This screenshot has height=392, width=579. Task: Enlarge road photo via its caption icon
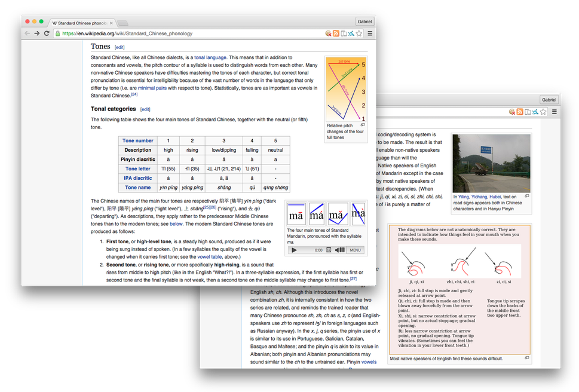click(527, 196)
